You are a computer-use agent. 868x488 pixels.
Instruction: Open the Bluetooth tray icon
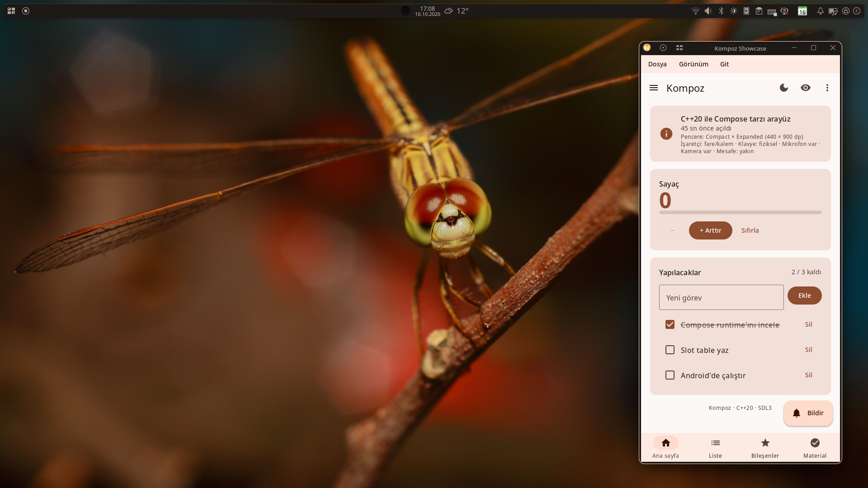coord(721,11)
